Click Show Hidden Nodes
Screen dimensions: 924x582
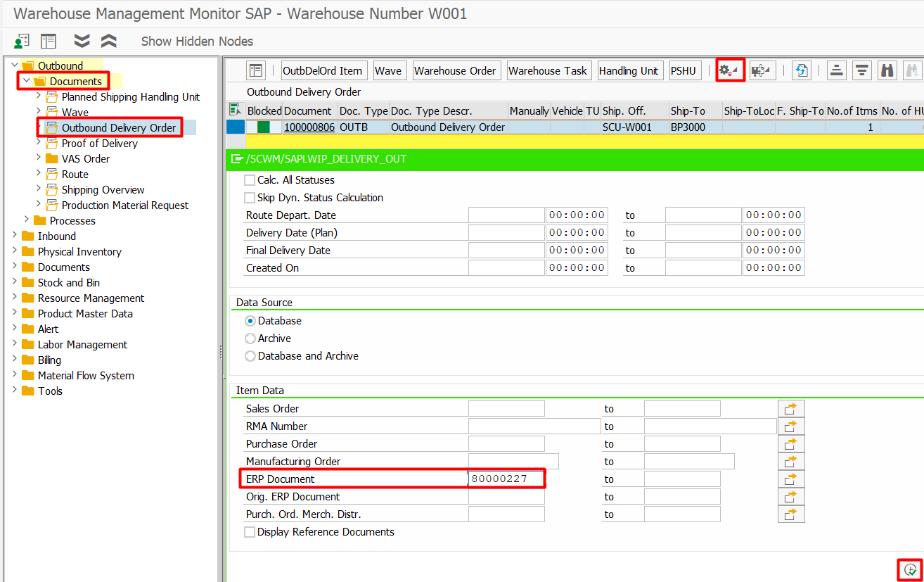tap(197, 42)
